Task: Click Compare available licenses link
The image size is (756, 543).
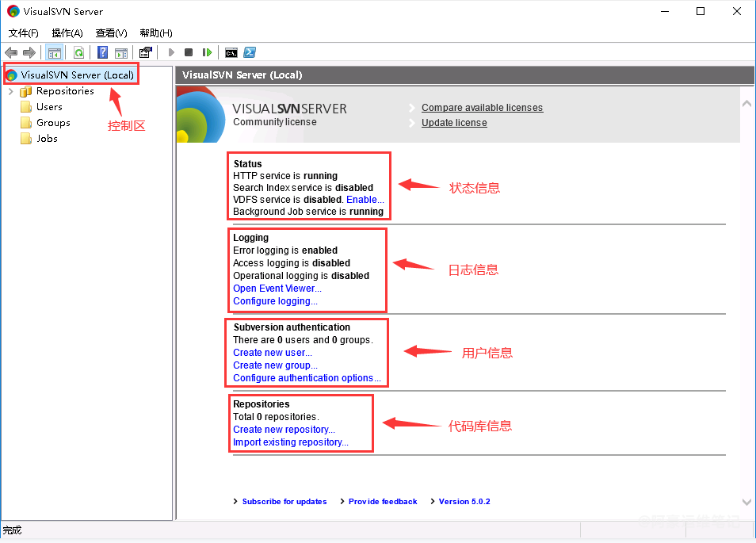Action: [482, 108]
